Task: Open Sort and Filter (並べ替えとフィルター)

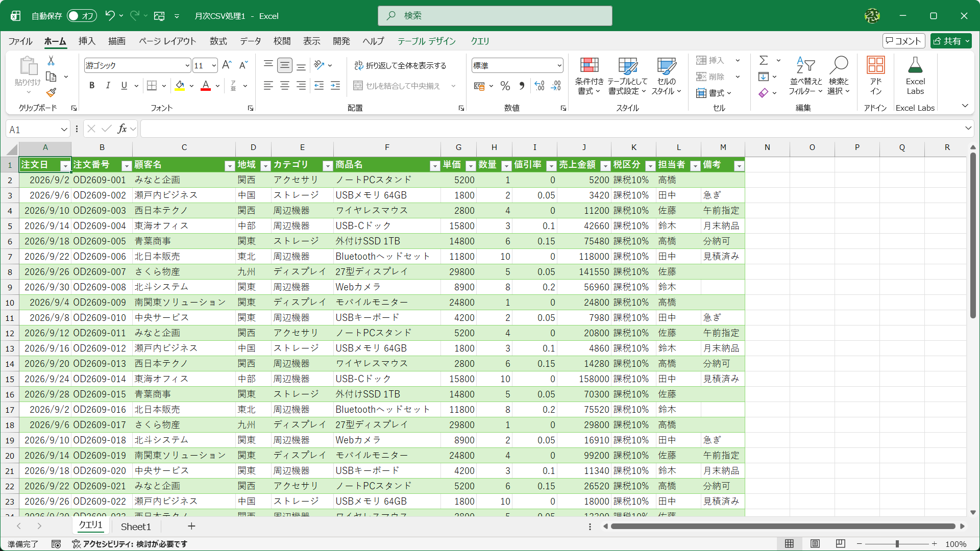Action: pyautogui.click(x=806, y=76)
